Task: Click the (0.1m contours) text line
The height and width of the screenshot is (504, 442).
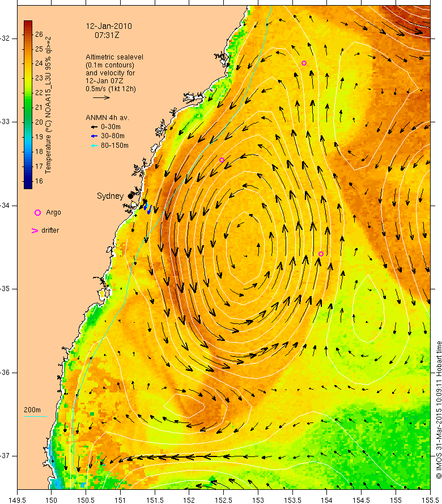Action: click(110, 65)
